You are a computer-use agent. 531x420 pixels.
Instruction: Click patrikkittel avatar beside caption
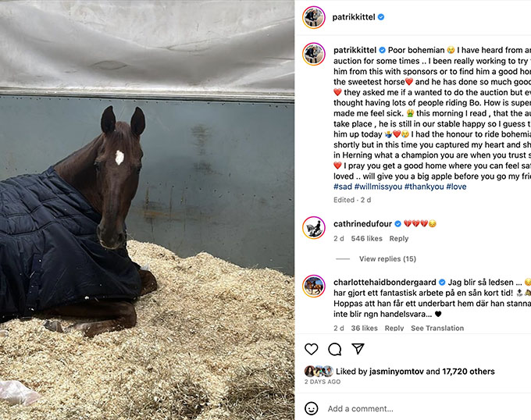[x=314, y=54]
